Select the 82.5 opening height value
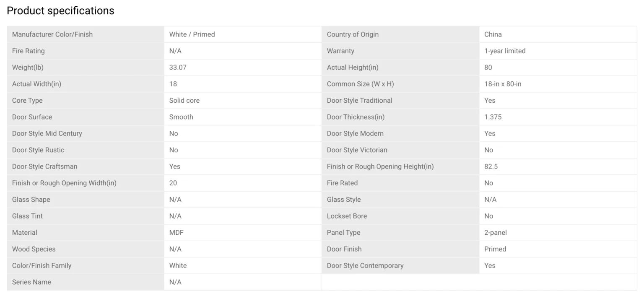 point(491,166)
